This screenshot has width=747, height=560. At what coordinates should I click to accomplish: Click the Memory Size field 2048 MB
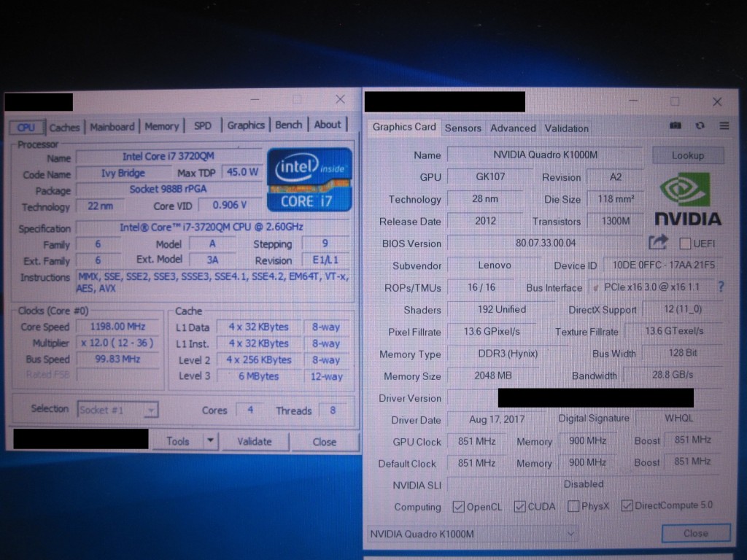(x=493, y=376)
